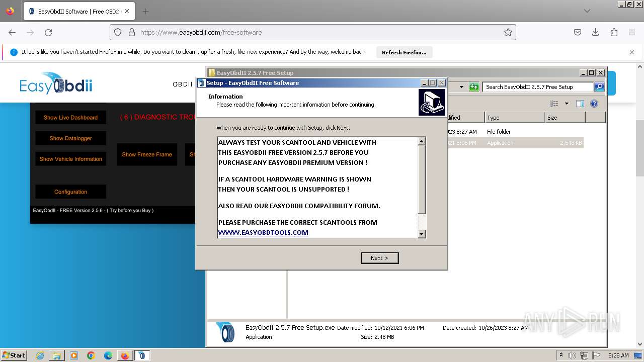
Task: Click the tracking protection shield icon
Action: tap(118, 32)
